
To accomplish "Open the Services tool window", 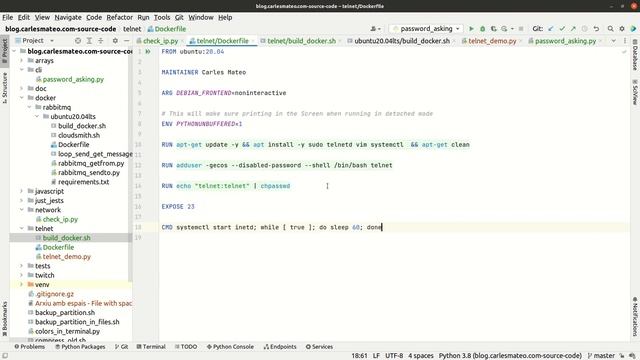I will coord(319,347).
